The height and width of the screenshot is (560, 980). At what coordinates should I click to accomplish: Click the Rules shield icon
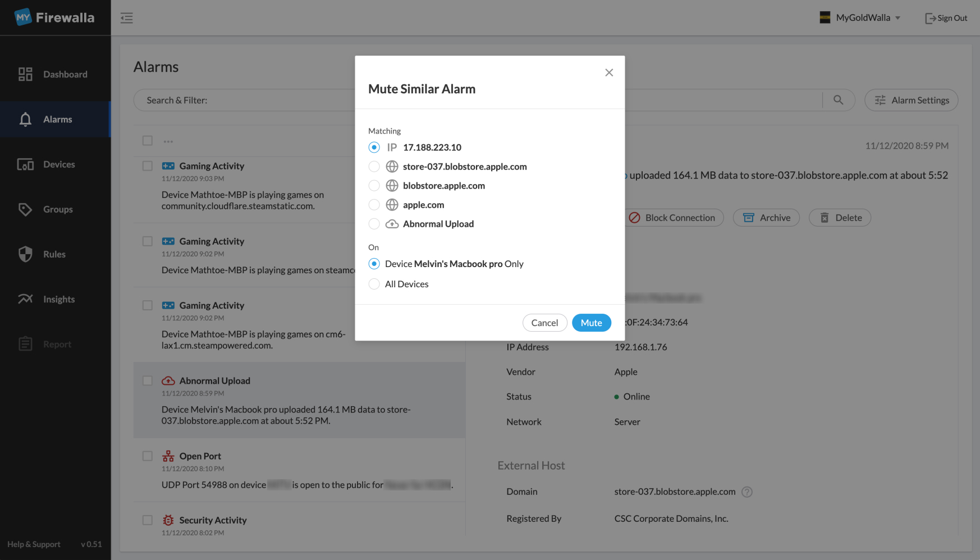25,254
